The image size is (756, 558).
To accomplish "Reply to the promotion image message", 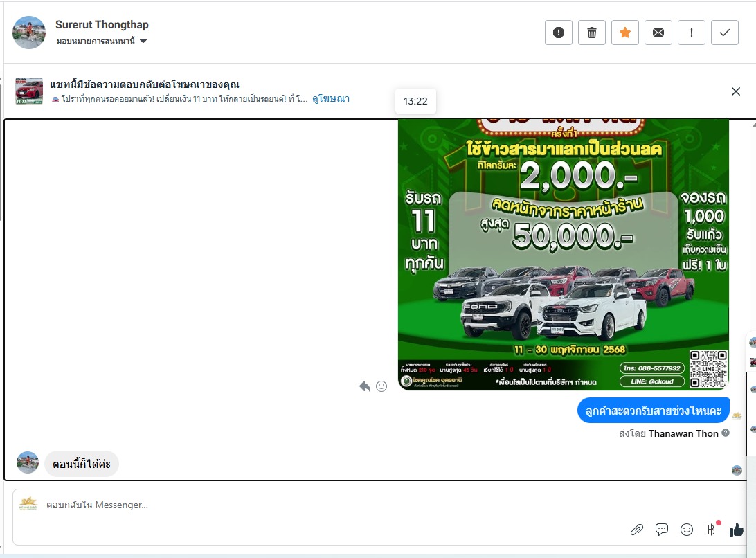I will [x=365, y=386].
